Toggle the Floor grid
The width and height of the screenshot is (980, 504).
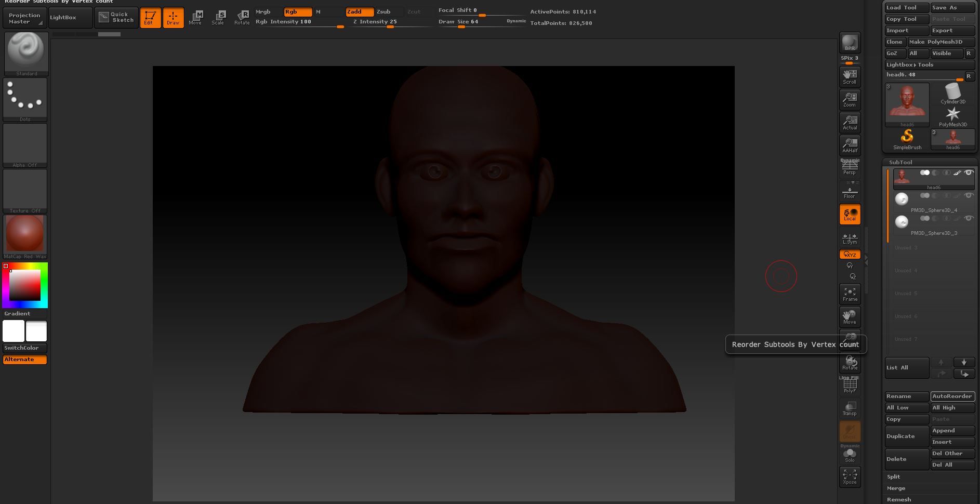850,191
